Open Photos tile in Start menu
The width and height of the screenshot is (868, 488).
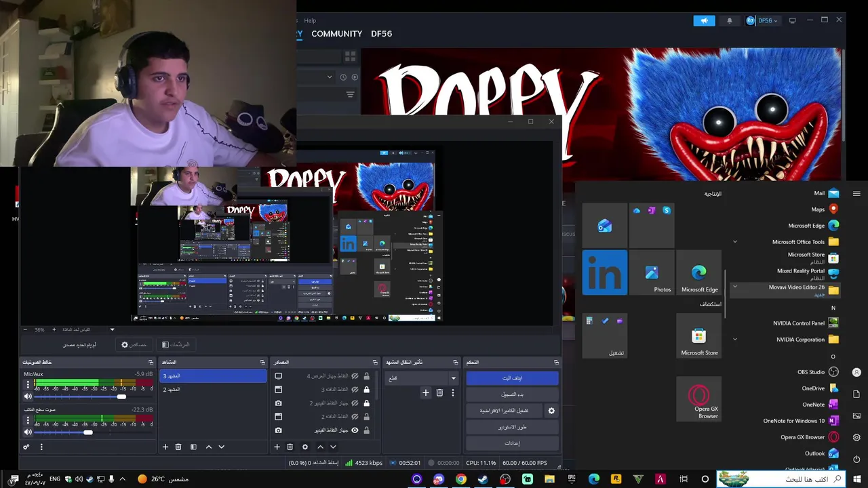652,272
